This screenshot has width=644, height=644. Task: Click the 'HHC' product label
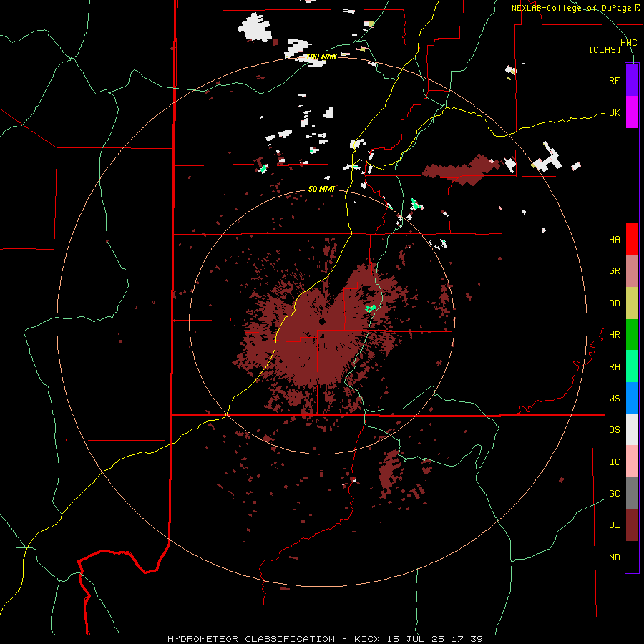(628, 43)
